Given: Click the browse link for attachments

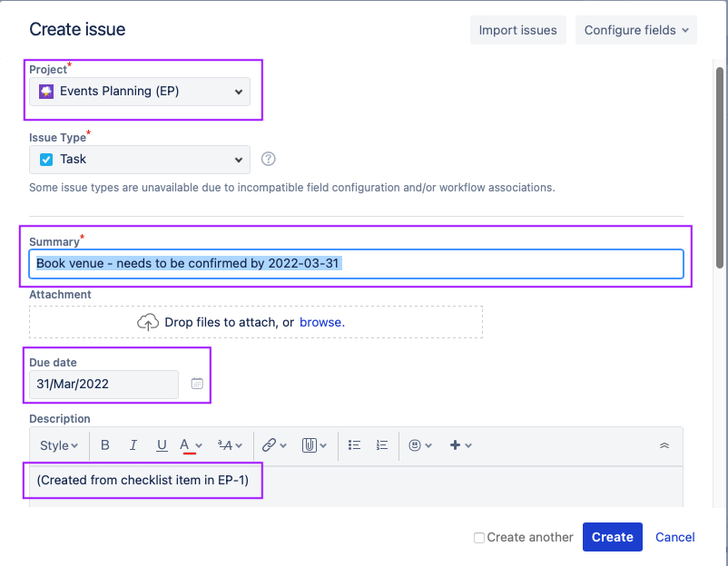Looking at the screenshot, I should click(x=322, y=322).
